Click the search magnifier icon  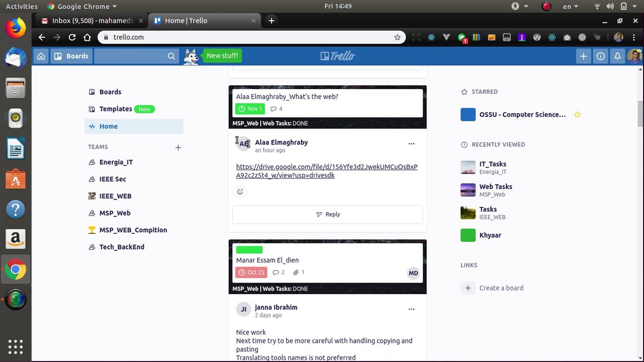(x=172, y=56)
